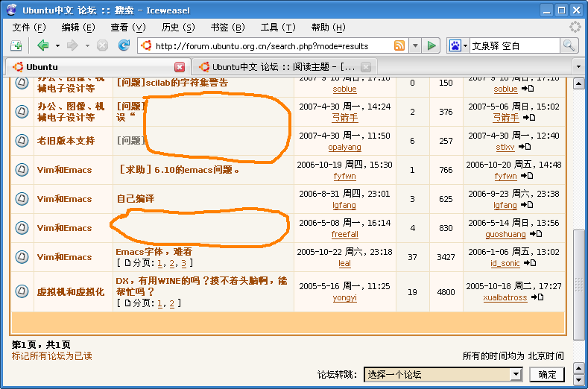Click the latest-post icon beside last poster 弓箭手
The image size is (588, 389).
[528, 118]
